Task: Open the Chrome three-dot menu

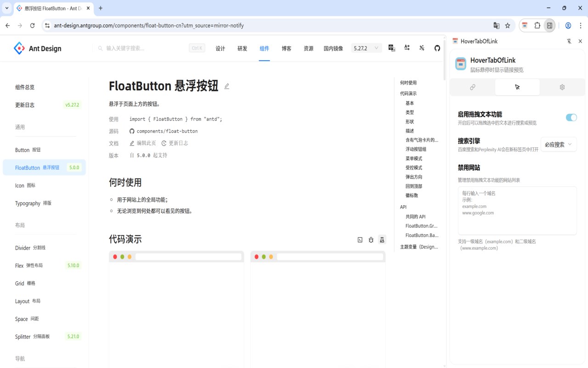Action: (x=580, y=26)
